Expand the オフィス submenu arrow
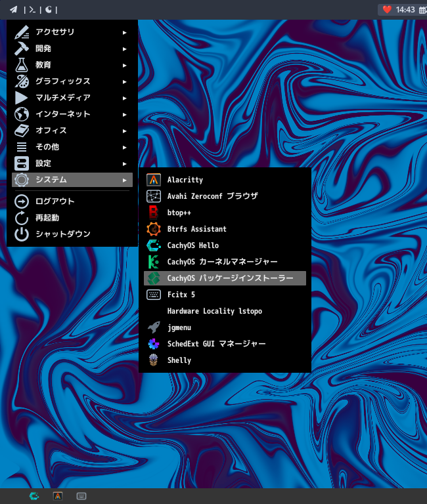 (125, 131)
